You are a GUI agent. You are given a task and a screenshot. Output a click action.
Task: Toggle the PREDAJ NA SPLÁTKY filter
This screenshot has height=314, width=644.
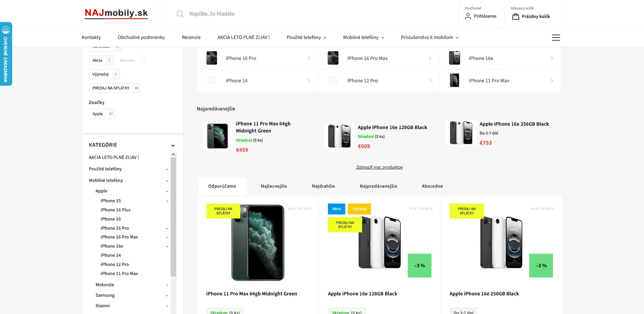115,88
